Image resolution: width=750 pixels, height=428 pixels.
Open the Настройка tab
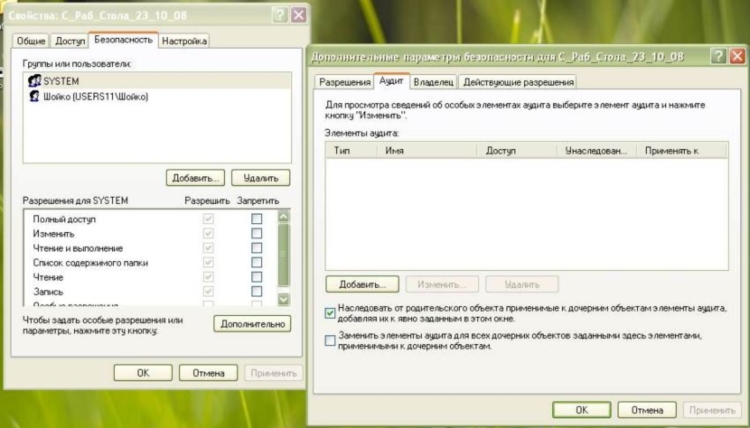click(x=184, y=41)
